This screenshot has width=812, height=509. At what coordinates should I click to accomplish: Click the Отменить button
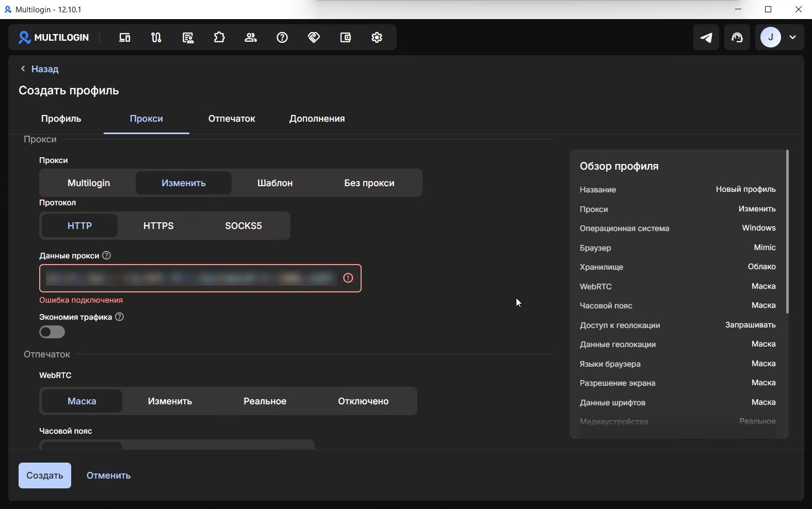(108, 475)
